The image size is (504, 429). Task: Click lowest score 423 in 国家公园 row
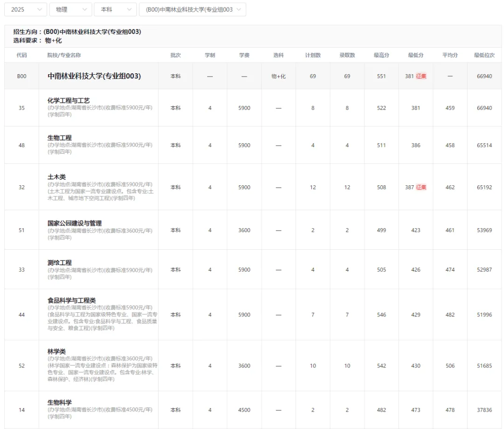416,230
